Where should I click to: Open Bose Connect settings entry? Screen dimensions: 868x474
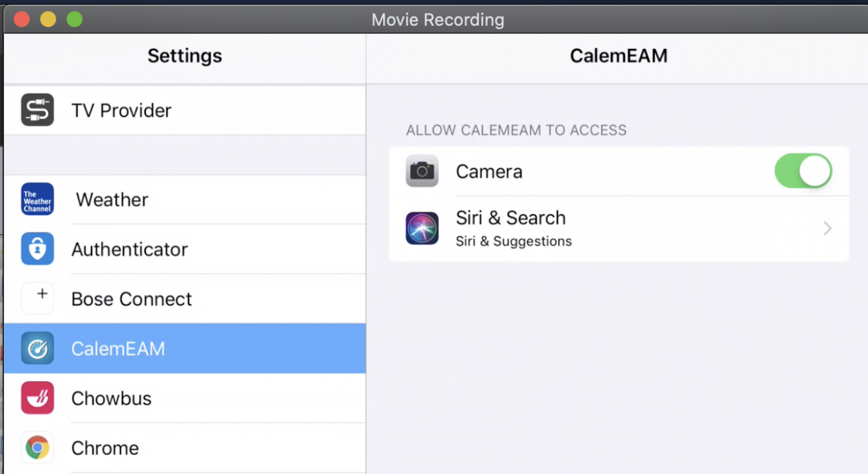tap(184, 298)
